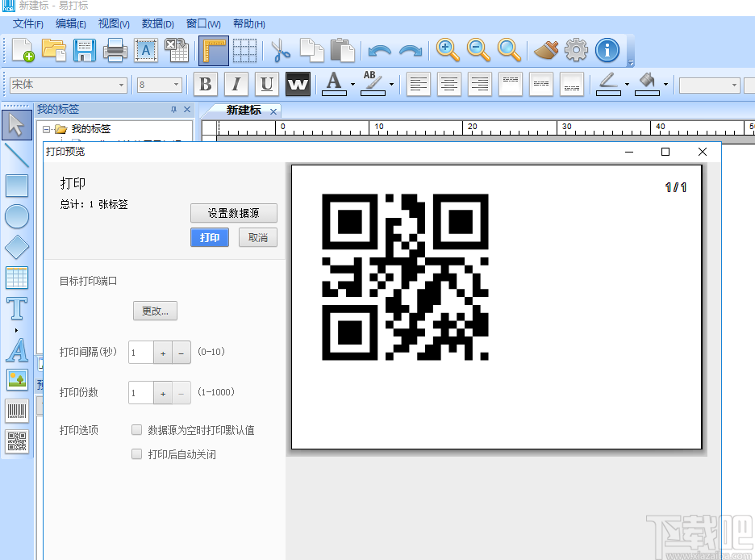The width and height of the screenshot is (755, 560).
Task: Select the diamond shape tool
Action: point(16,247)
